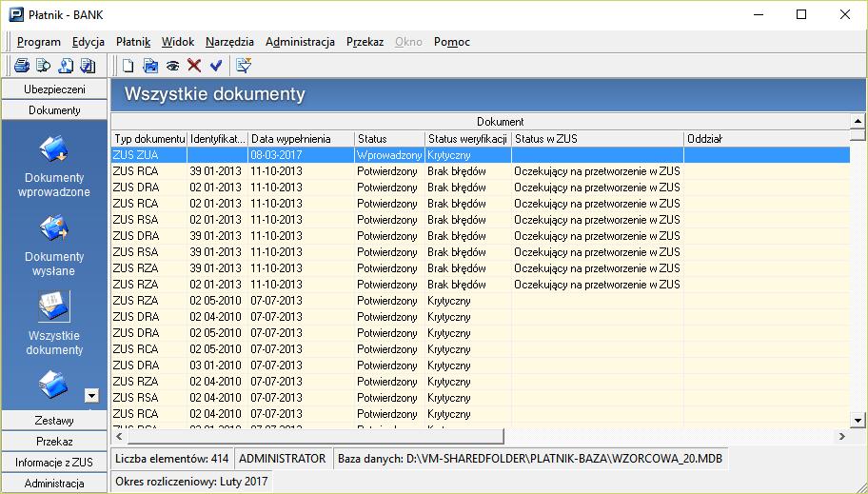Select ZUS DRA row with identifier 02 01-2013
This screenshot has width=868, height=494.
(481, 188)
